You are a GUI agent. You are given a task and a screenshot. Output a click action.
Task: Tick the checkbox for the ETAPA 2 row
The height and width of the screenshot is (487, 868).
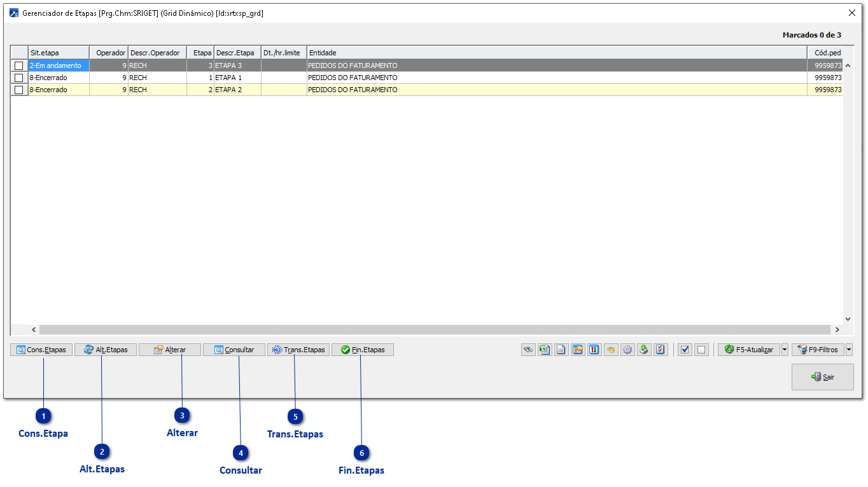click(x=19, y=90)
